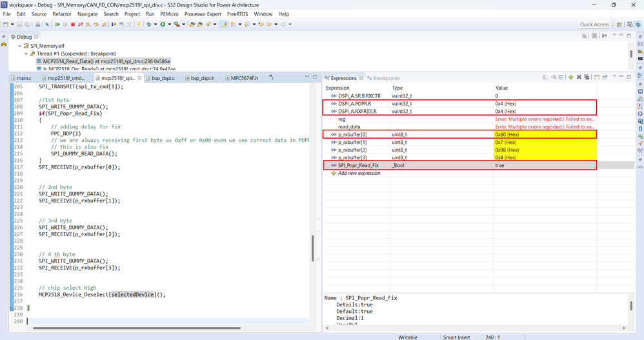Open the Refactor menu

[62, 14]
